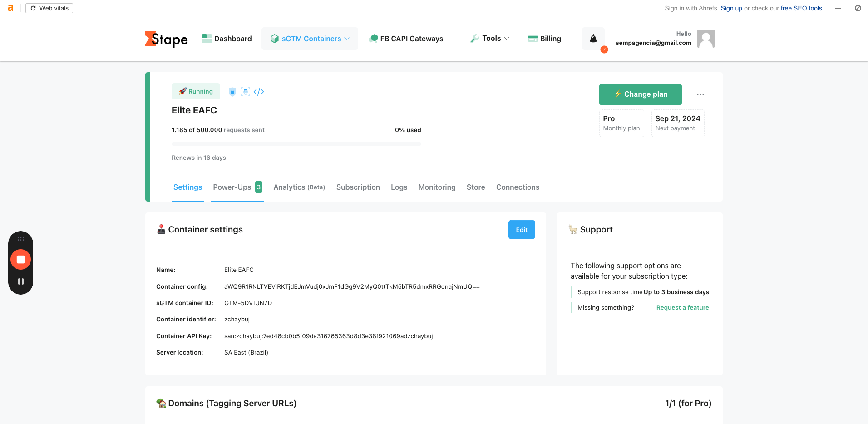Switch to the Logs tab
This screenshot has height=424, width=868.
click(x=399, y=187)
